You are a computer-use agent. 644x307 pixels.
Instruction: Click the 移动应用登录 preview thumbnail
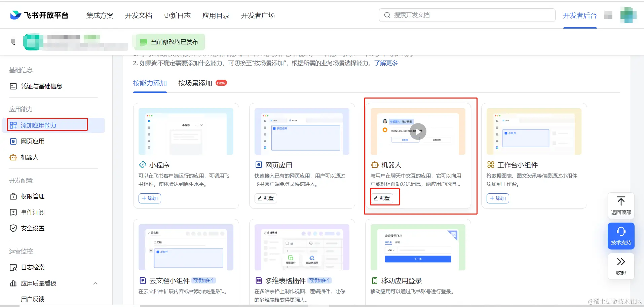(418, 247)
